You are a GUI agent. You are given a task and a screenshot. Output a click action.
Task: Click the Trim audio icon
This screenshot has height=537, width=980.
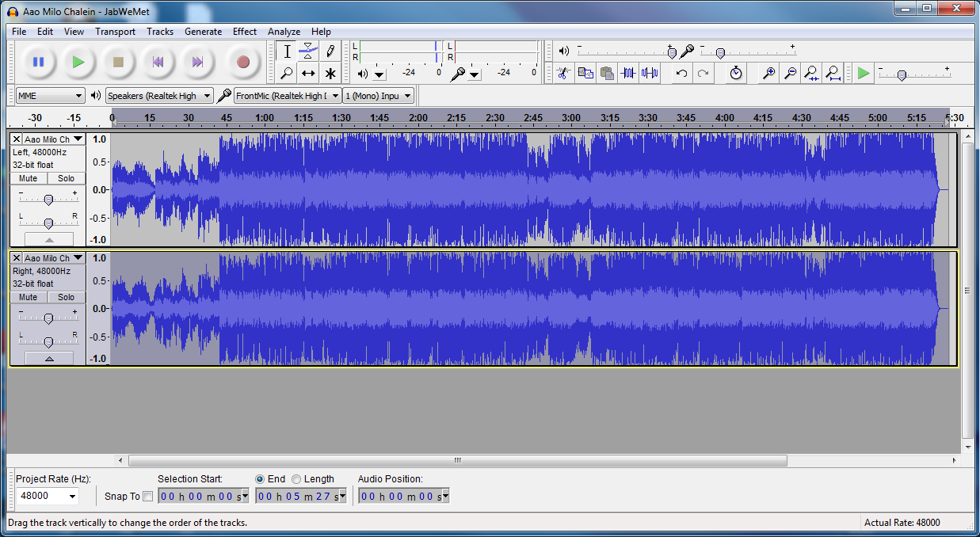click(x=628, y=74)
